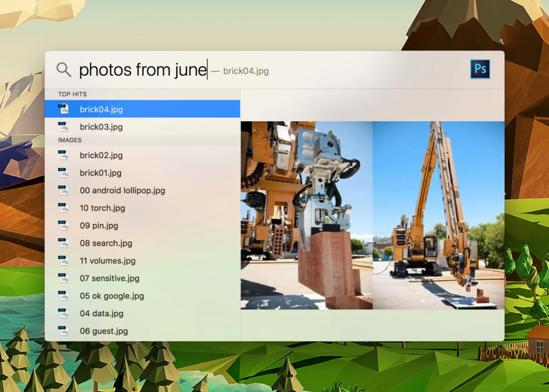The width and height of the screenshot is (549, 392).
Task: Click the JPEG icon beside 05 ok google.jpg
Action: [x=64, y=296]
